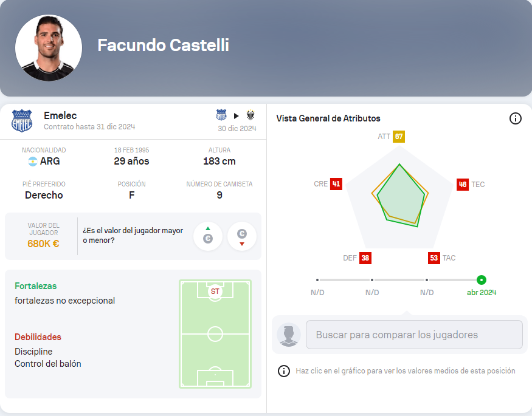Click the 680K € player value
This screenshot has height=416, width=532.
[43, 244]
